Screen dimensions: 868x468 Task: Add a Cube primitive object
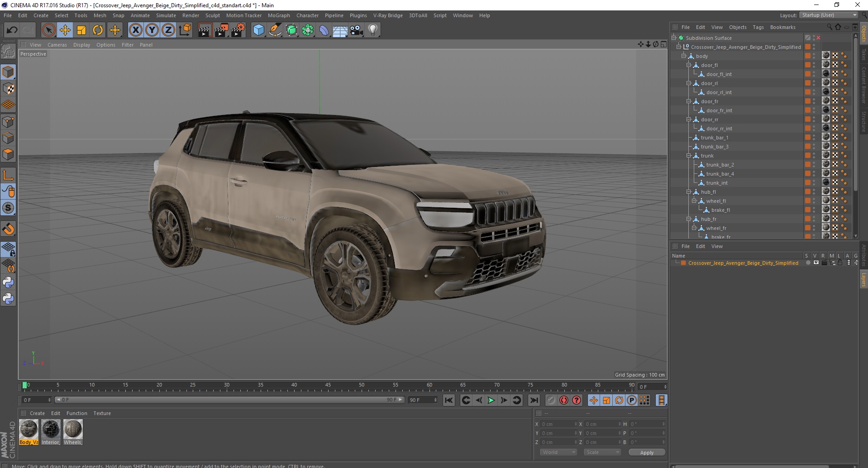click(x=258, y=30)
